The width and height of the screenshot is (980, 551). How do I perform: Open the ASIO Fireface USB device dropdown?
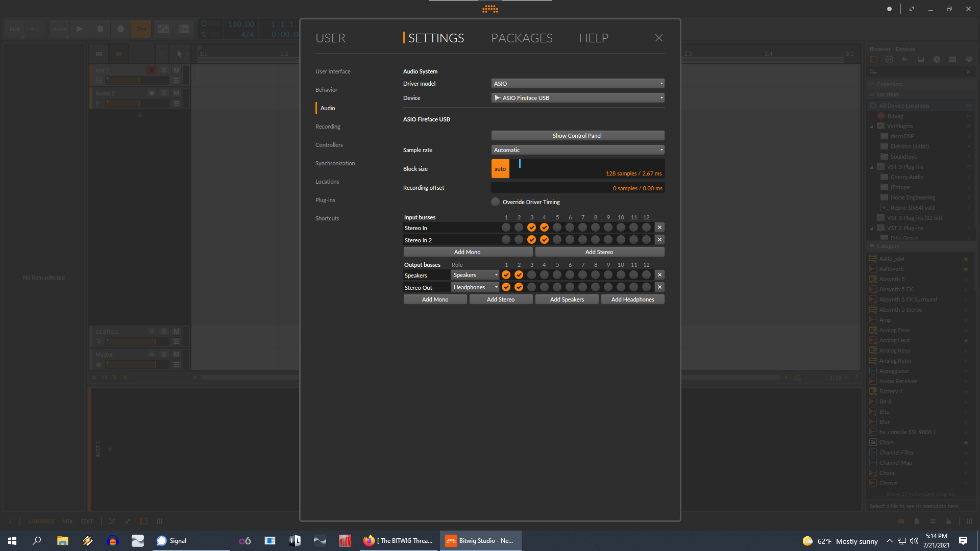tap(578, 98)
